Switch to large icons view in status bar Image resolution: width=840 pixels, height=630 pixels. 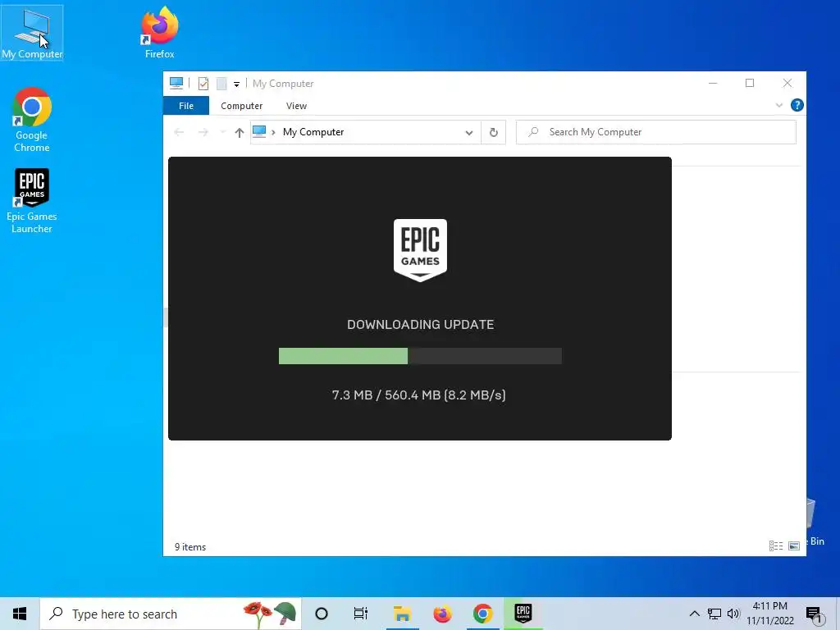coord(794,546)
